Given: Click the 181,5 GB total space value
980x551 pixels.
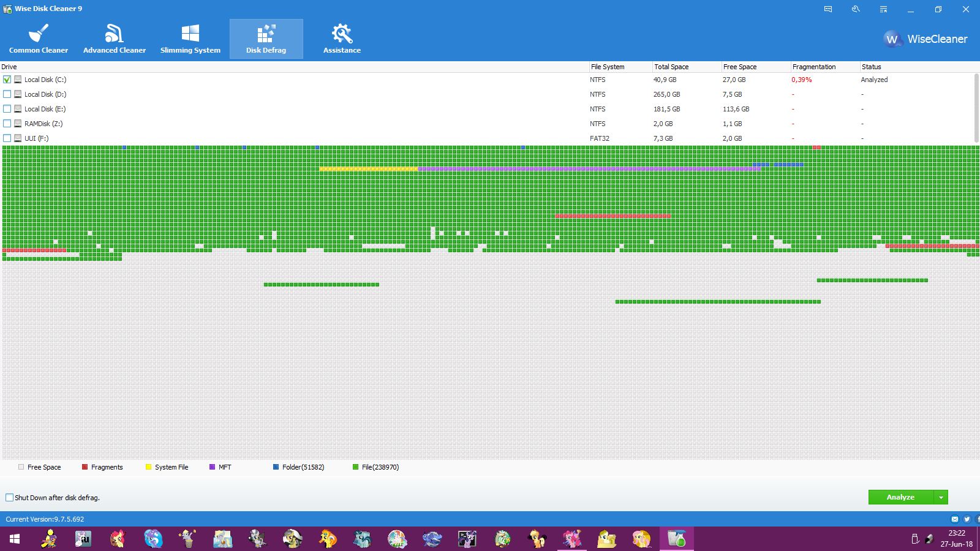Looking at the screenshot, I should pos(666,109).
